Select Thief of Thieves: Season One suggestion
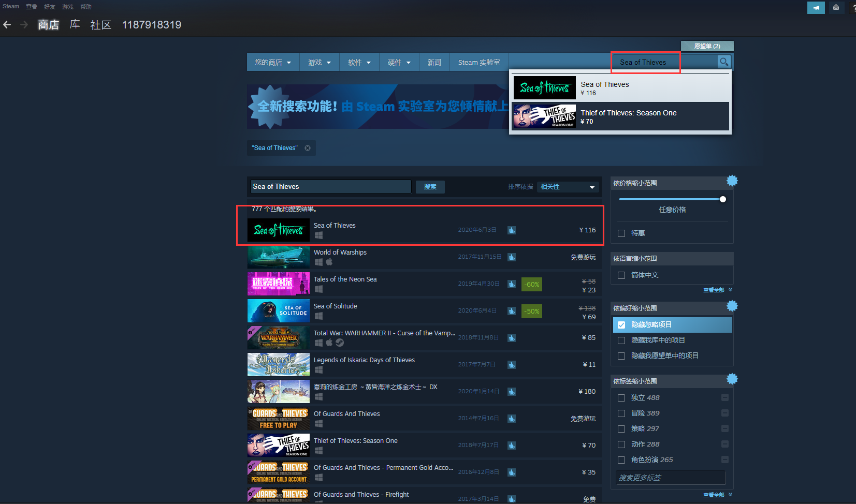856x504 pixels. coord(621,116)
